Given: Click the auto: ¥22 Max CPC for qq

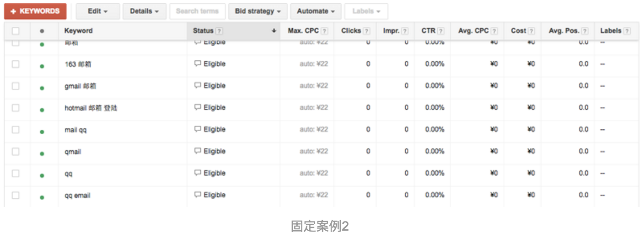Looking at the screenshot, I should point(314,173).
